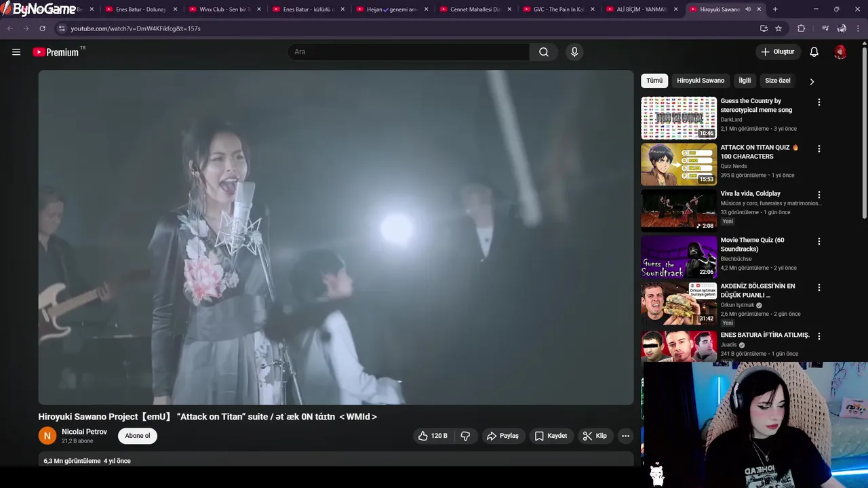Switch to GVC - The Pain In tab

(x=559, y=9)
